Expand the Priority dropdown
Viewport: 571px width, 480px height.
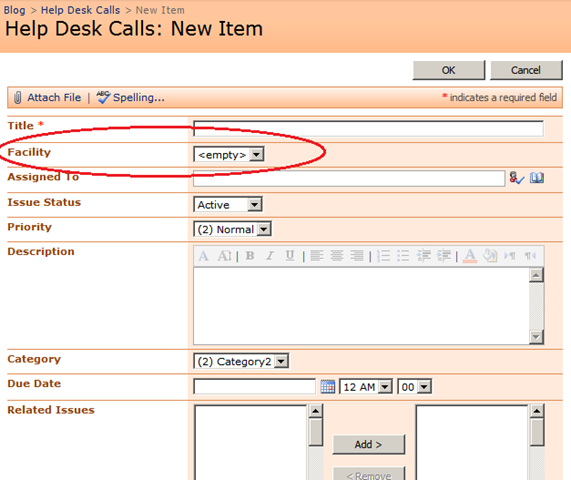[x=232, y=229]
